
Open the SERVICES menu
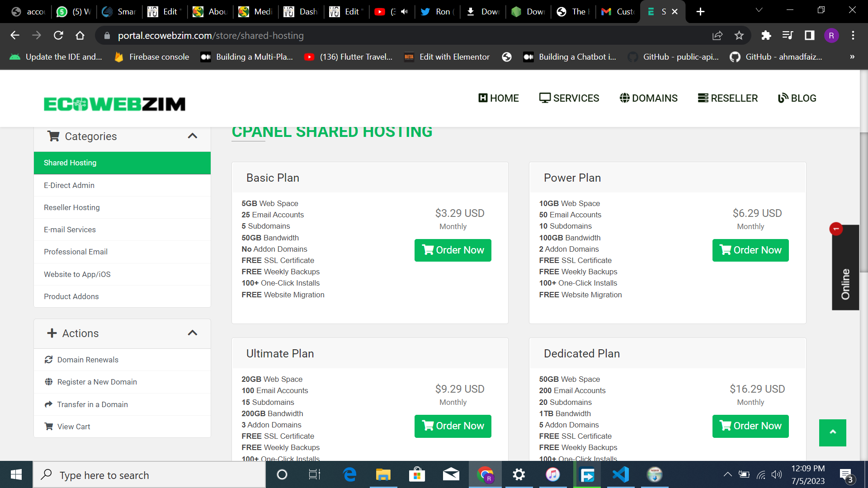point(569,98)
